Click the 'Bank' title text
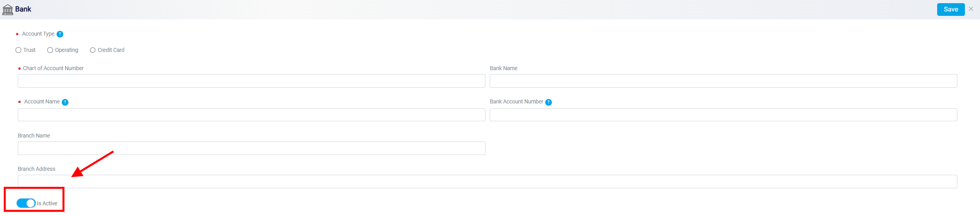 click(23, 9)
